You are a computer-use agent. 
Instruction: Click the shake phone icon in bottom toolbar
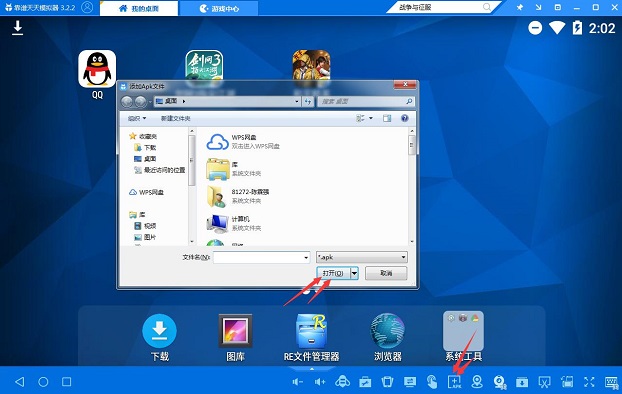[x=387, y=382]
